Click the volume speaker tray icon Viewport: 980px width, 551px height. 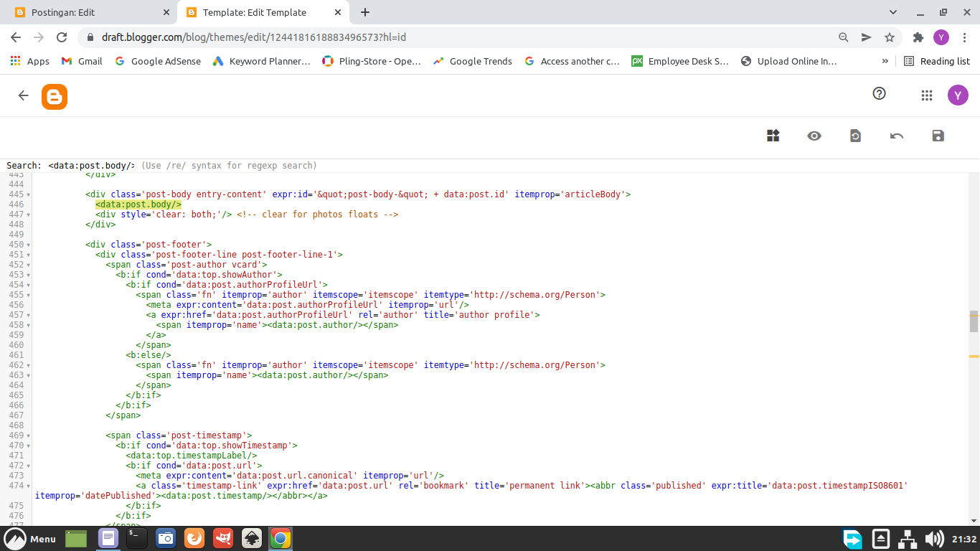click(x=933, y=539)
